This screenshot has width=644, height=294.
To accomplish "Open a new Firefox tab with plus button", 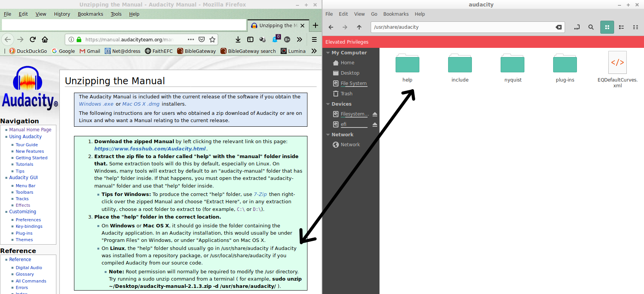I will (x=315, y=25).
